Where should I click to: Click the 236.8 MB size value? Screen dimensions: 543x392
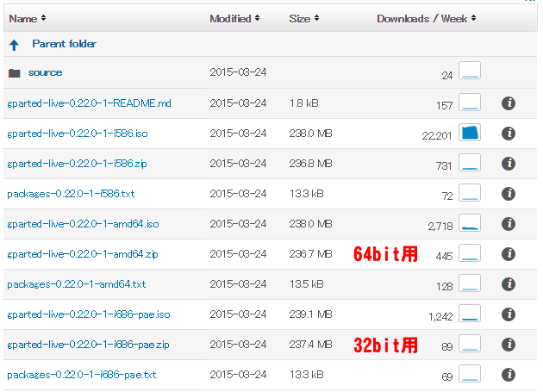coord(310,164)
